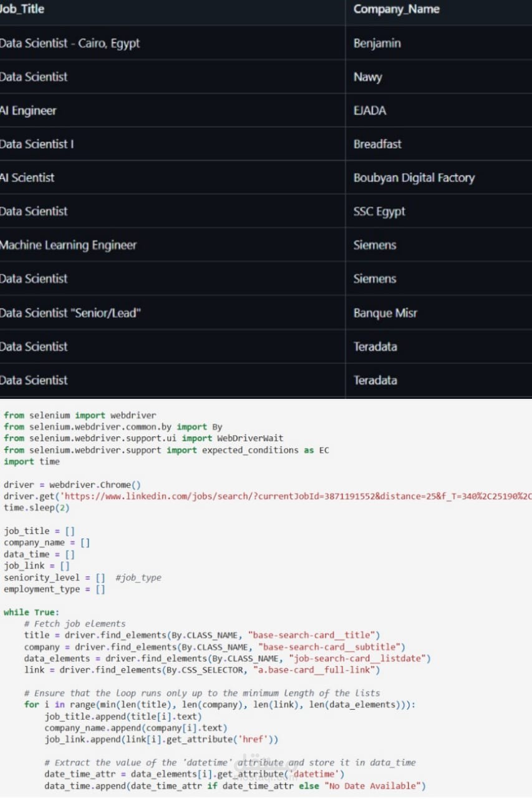Click the "while True:" line
The image size is (532, 799).
pos(31,612)
